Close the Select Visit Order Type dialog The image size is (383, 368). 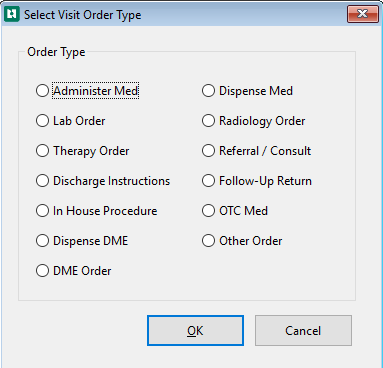[363, 14]
